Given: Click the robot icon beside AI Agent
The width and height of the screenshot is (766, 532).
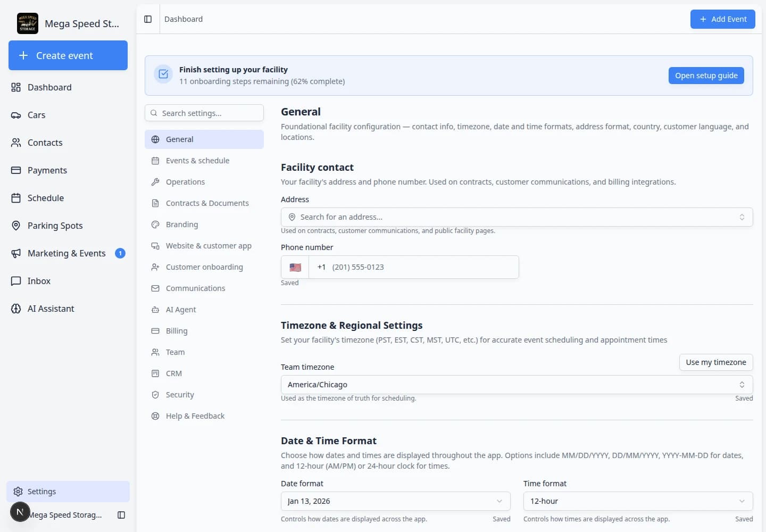Looking at the screenshot, I should point(155,310).
